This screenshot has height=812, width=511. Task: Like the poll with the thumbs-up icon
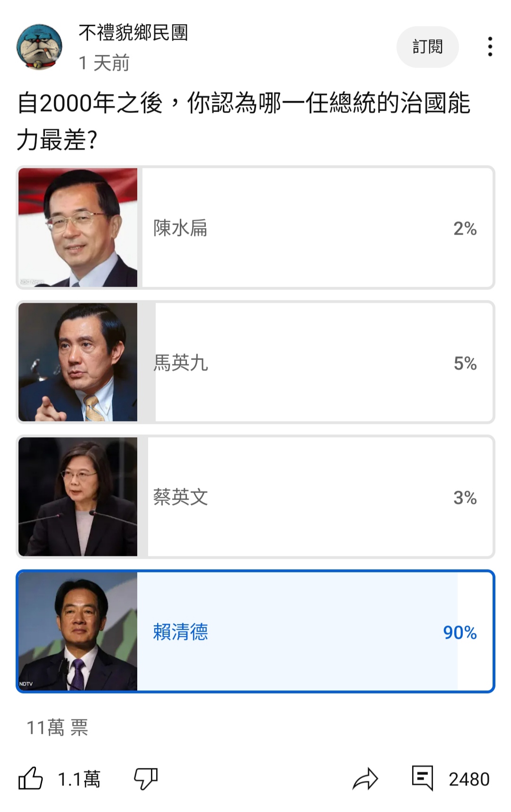(x=30, y=778)
